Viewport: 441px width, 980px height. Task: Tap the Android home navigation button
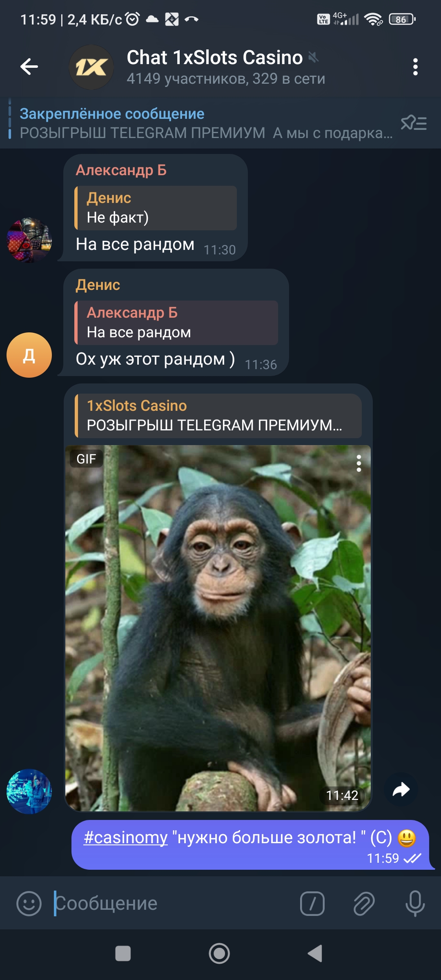click(x=219, y=954)
